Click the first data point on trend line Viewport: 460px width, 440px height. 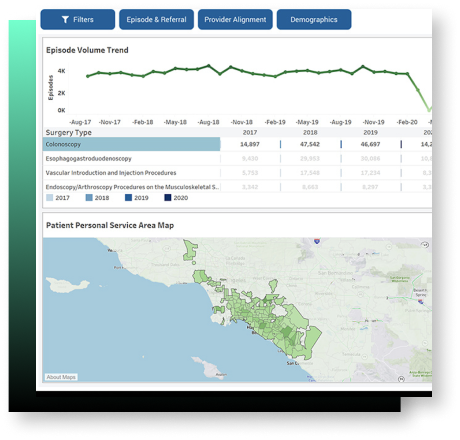88,76
